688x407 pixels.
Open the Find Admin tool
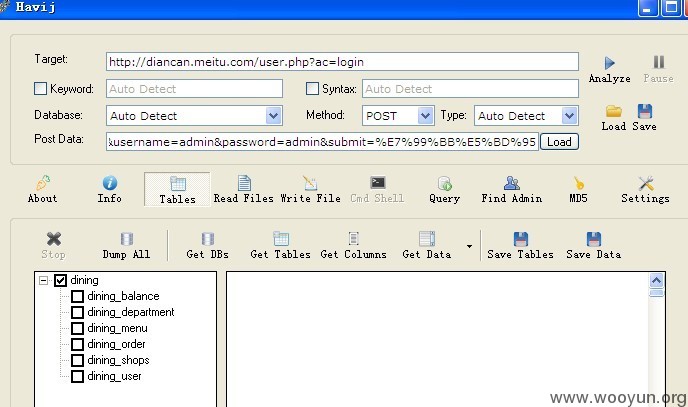[512, 189]
